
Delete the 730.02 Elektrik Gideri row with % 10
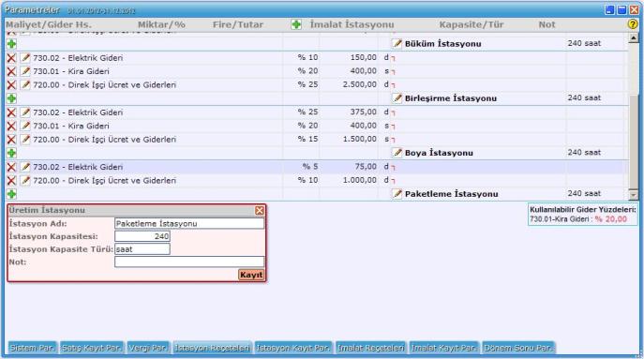click(11, 58)
